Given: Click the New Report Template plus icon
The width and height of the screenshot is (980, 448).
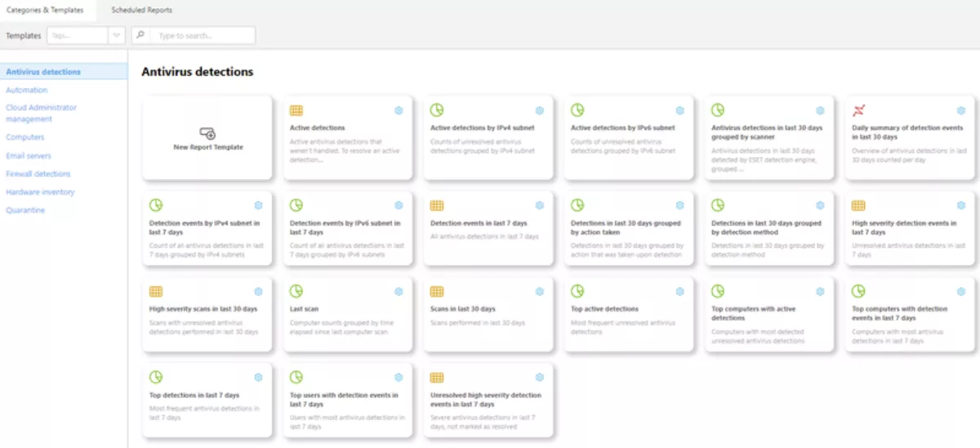Looking at the screenshot, I should (x=207, y=133).
